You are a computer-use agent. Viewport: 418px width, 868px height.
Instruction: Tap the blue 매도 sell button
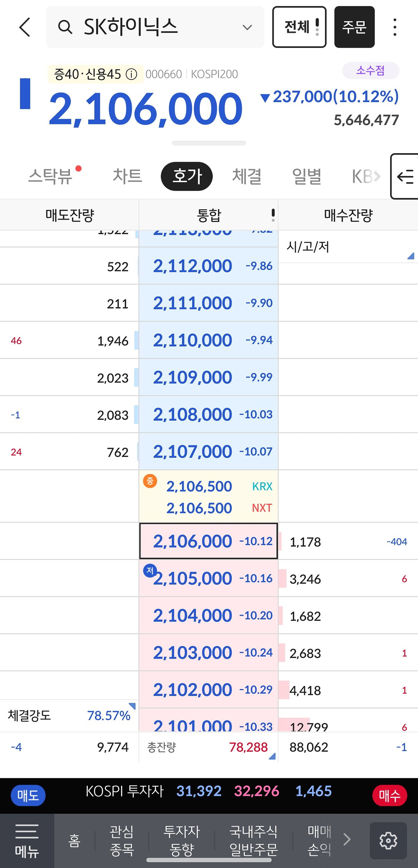tap(28, 796)
